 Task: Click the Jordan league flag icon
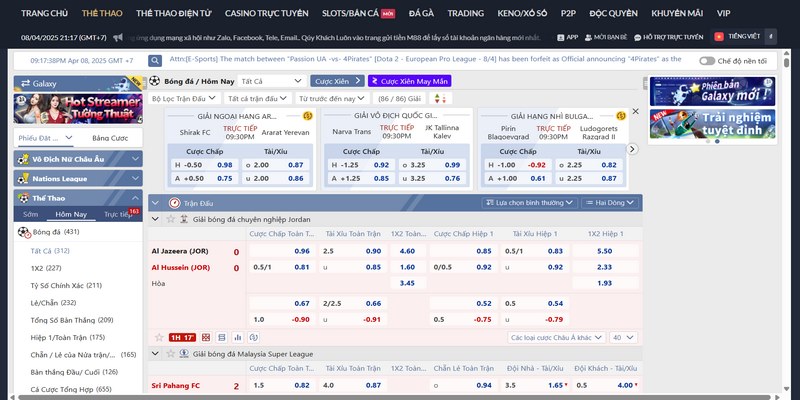point(184,219)
